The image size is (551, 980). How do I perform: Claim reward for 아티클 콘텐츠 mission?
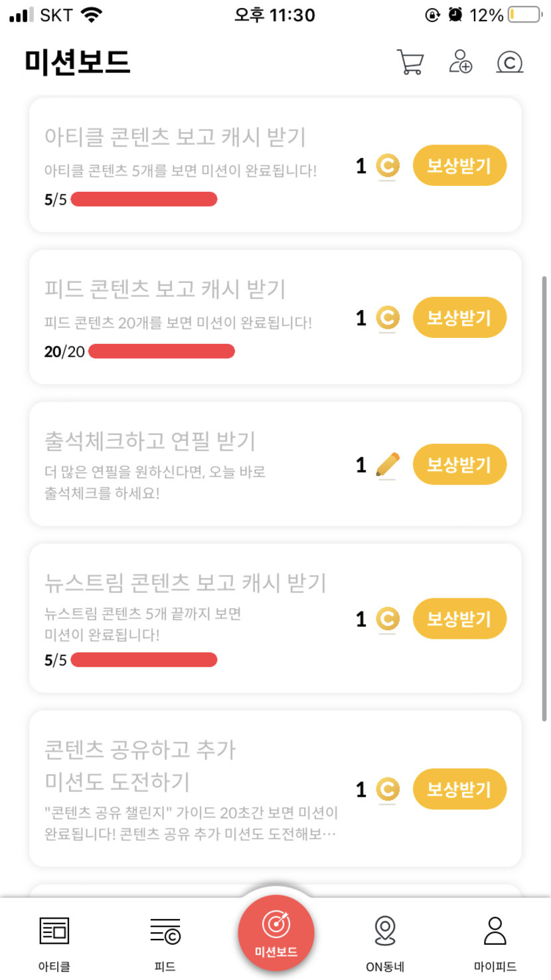click(x=459, y=165)
